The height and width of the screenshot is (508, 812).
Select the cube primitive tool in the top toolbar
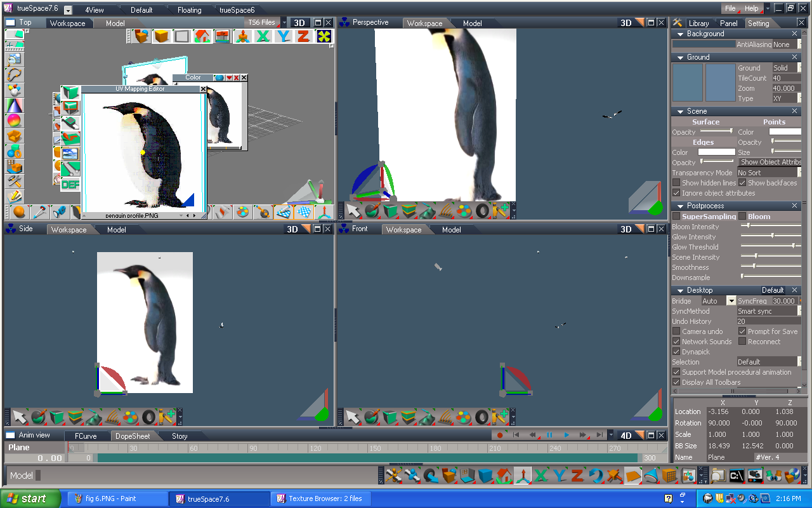click(x=161, y=36)
